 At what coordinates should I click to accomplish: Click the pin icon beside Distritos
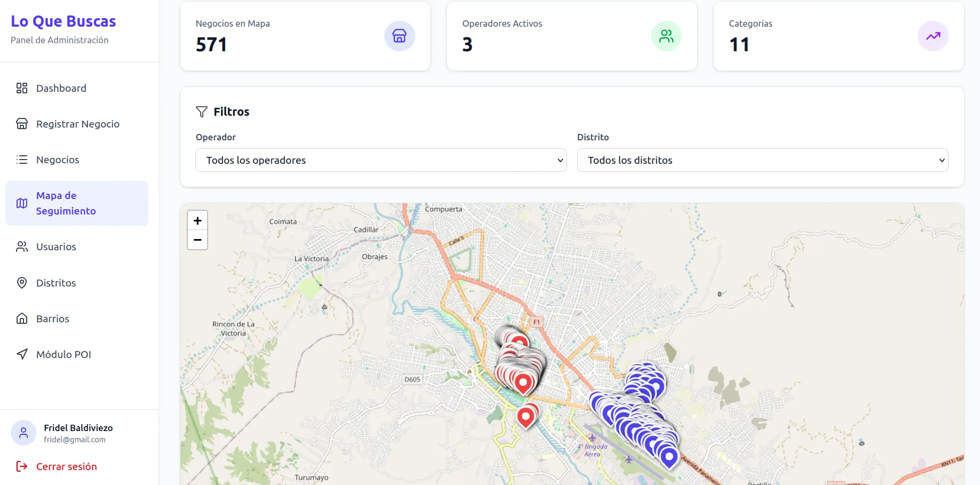[x=22, y=283]
